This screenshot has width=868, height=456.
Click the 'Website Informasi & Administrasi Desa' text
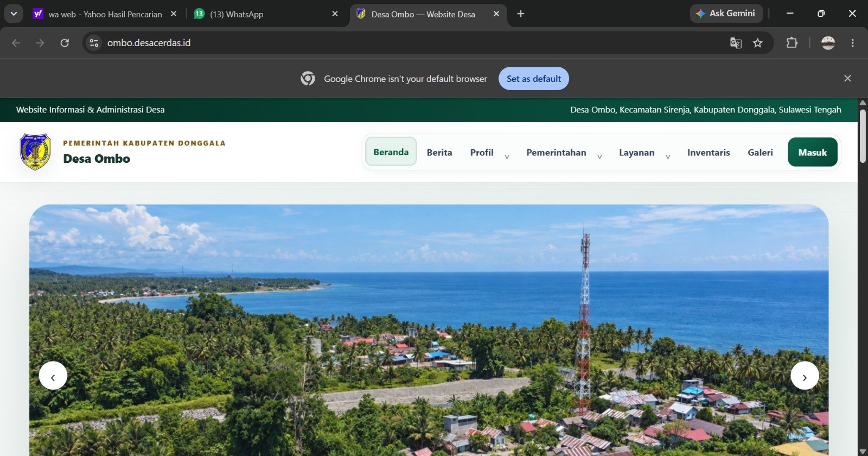point(91,110)
